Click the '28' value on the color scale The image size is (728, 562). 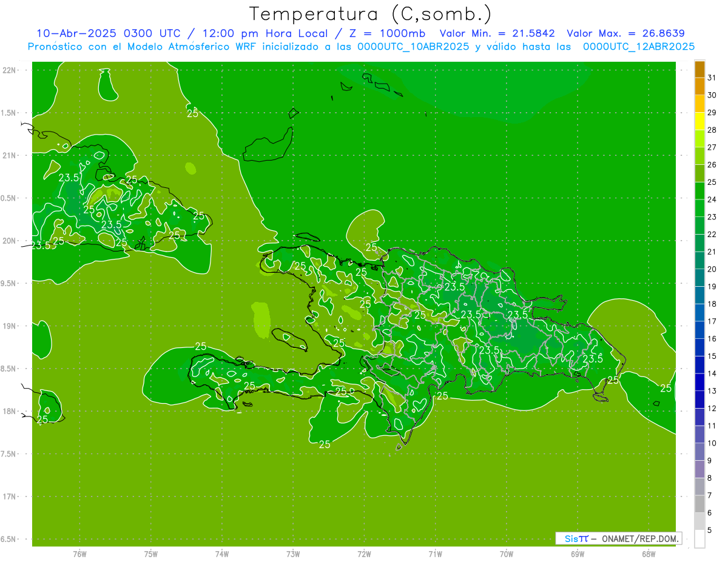click(x=712, y=130)
